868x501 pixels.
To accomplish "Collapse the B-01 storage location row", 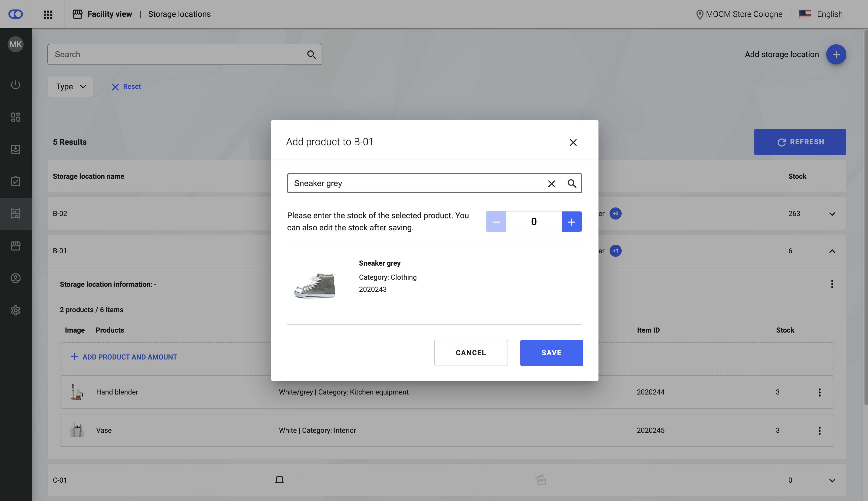I will (832, 251).
